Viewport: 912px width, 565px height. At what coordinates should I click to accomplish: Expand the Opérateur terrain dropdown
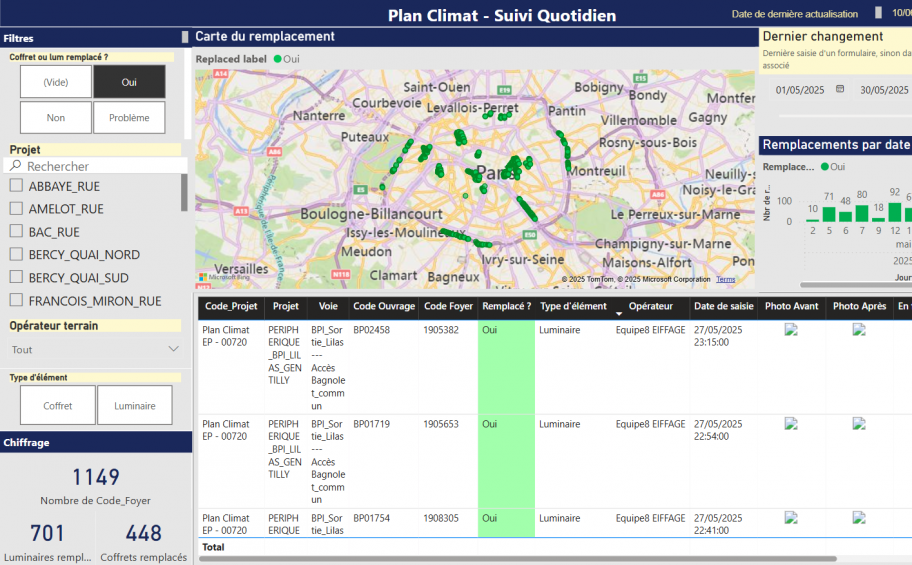pyautogui.click(x=174, y=349)
